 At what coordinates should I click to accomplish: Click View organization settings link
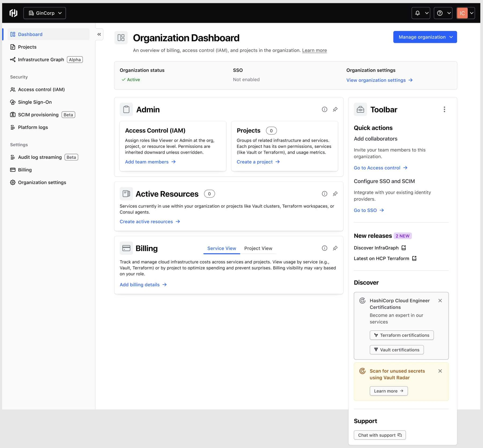(x=379, y=80)
